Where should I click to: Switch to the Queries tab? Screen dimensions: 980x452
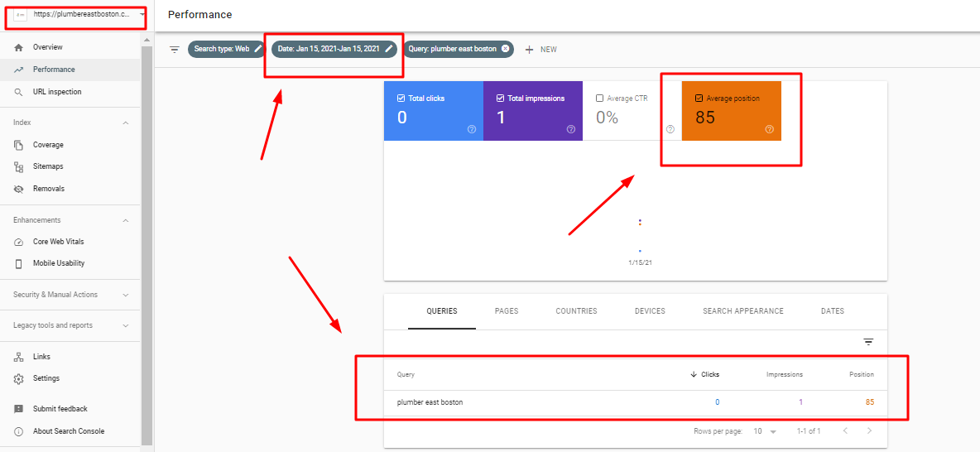442,311
